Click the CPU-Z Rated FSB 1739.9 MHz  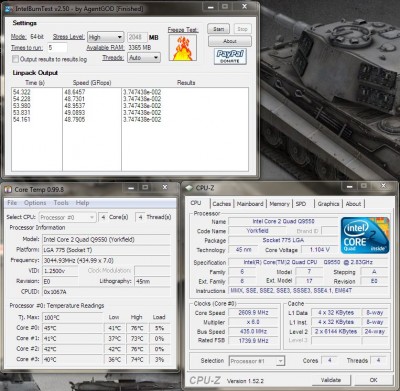point(254,341)
